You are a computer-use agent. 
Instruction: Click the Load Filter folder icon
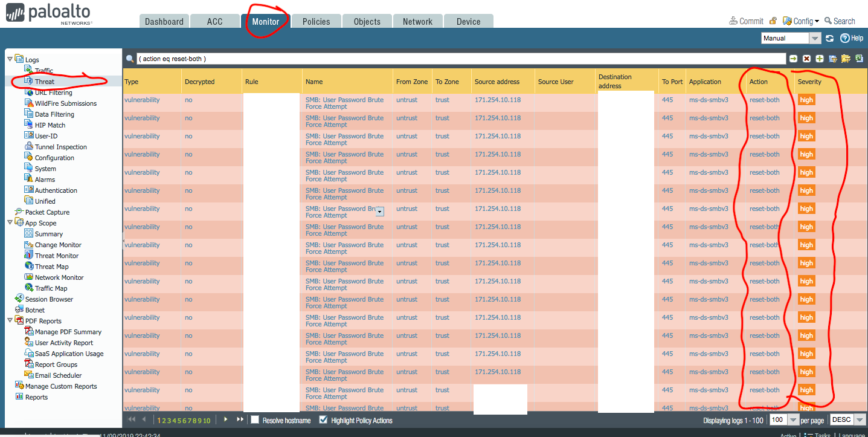[846, 59]
